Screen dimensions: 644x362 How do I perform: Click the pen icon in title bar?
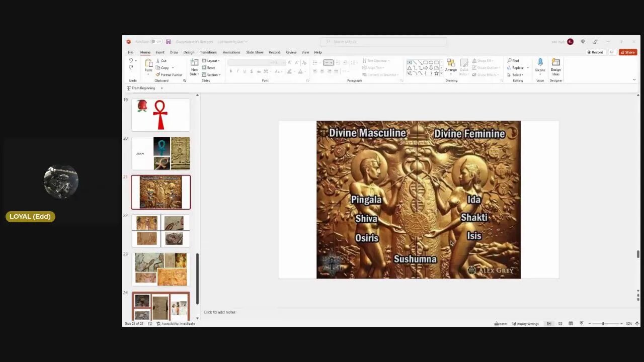pos(595,42)
